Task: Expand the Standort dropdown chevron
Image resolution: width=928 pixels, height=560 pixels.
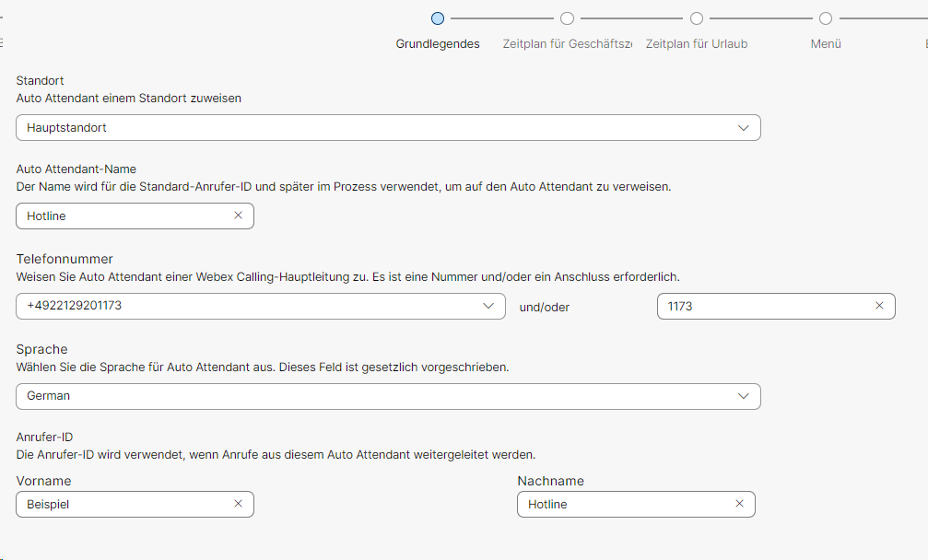Action: [744, 128]
